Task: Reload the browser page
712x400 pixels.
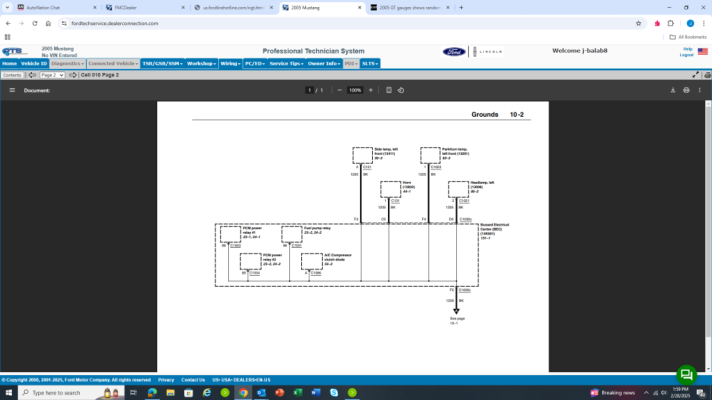Action: (35, 23)
